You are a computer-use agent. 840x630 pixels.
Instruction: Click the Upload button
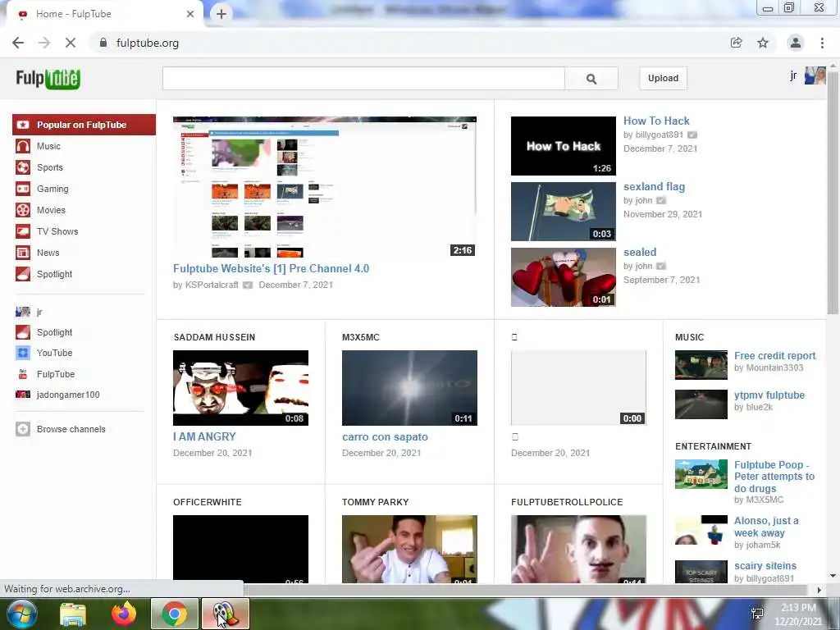point(663,78)
